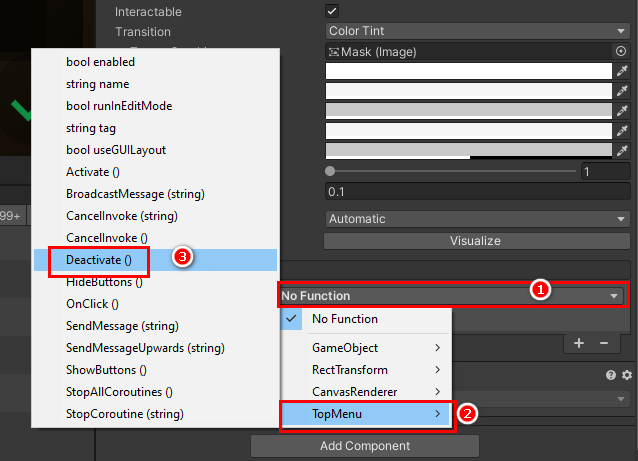Click eyedropper icon of fourth color row
This screenshot has height=461, width=638.
[622, 131]
